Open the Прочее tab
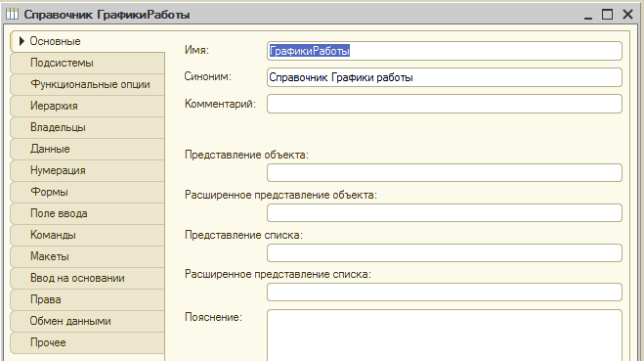The image size is (644, 361). tap(88, 342)
